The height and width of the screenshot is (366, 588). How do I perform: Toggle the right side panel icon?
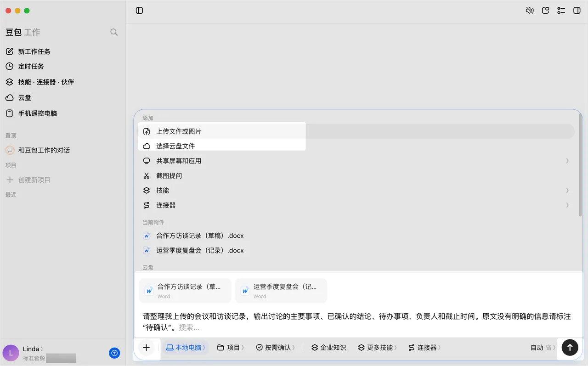point(577,11)
